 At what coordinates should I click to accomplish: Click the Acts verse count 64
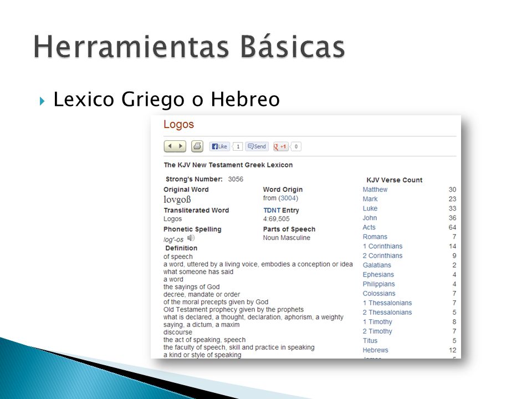(452, 227)
